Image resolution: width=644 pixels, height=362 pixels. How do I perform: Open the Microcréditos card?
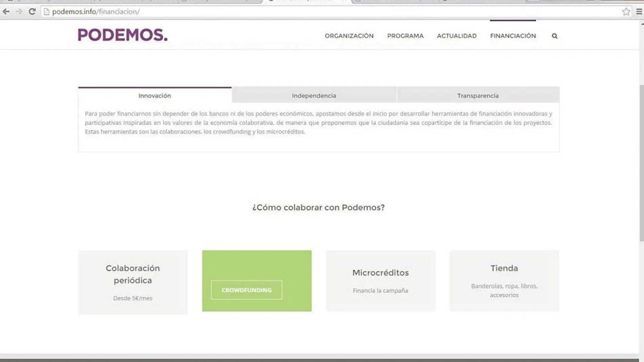381,281
